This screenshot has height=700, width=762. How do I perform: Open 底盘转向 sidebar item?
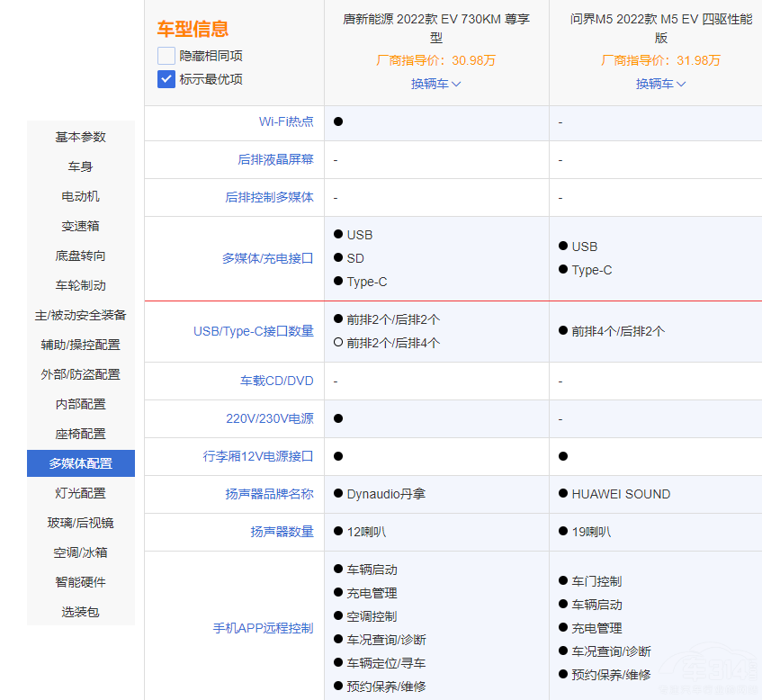pyautogui.click(x=81, y=256)
